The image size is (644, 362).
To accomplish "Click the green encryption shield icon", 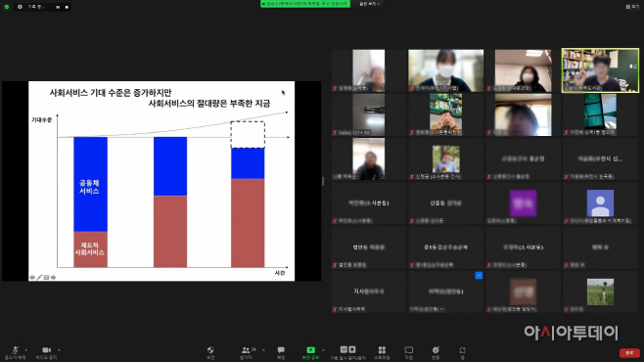I will [7, 7].
